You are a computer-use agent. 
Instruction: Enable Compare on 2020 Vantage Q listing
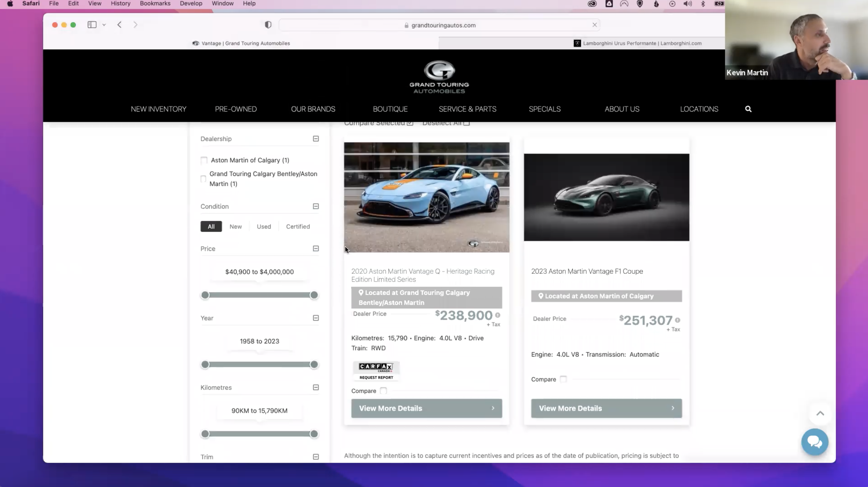click(383, 391)
